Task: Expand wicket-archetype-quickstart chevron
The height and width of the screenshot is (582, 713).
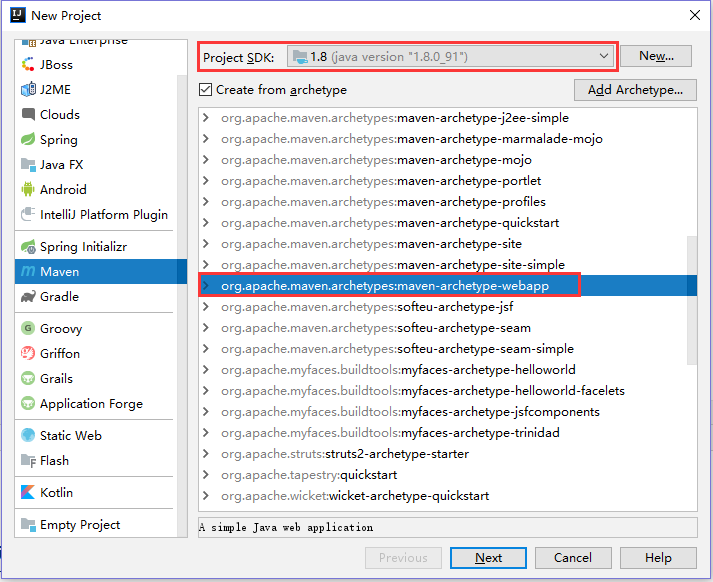Action: click(206, 496)
